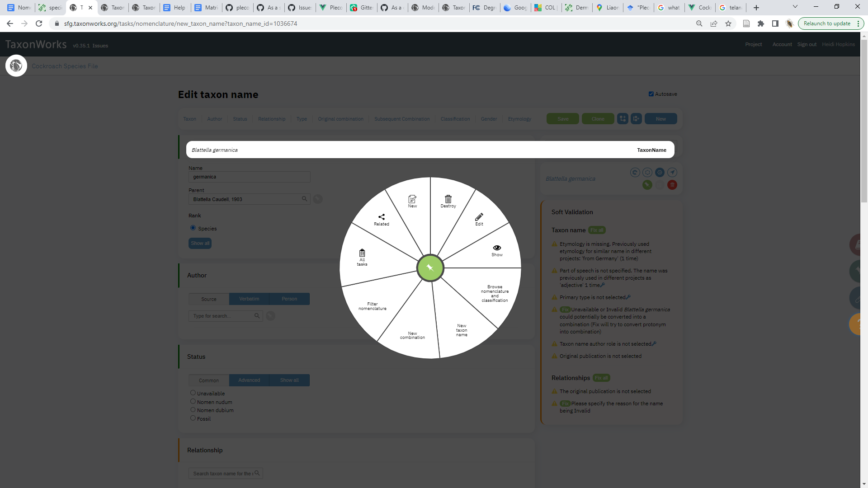Choose Browse nomenclature and classification wedge
Image resolution: width=868 pixels, height=488 pixels.
[495, 293]
